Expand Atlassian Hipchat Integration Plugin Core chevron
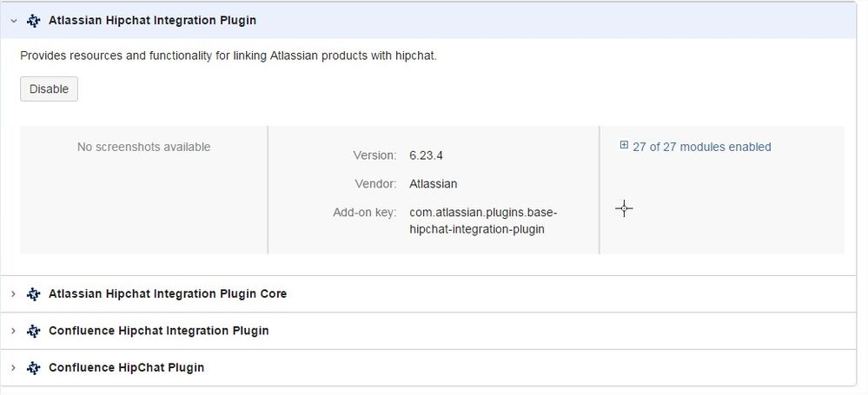This screenshot has height=395, width=868. [x=14, y=293]
